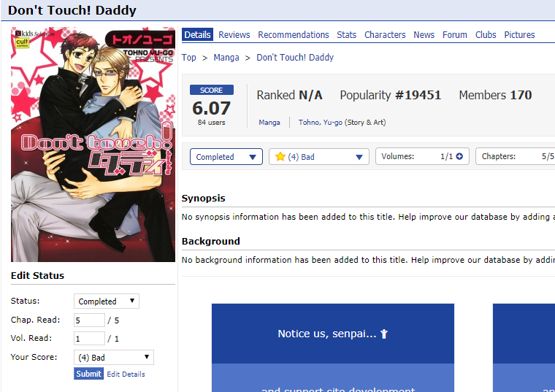Click the Chap. Read input field
This screenshot has width=555, height=392.
click(89, 320)
